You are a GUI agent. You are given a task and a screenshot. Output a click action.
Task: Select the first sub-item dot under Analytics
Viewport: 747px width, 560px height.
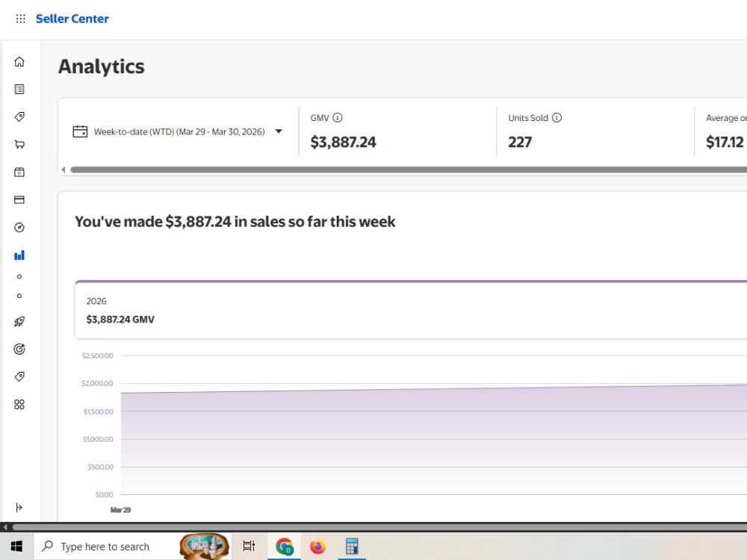19,276
